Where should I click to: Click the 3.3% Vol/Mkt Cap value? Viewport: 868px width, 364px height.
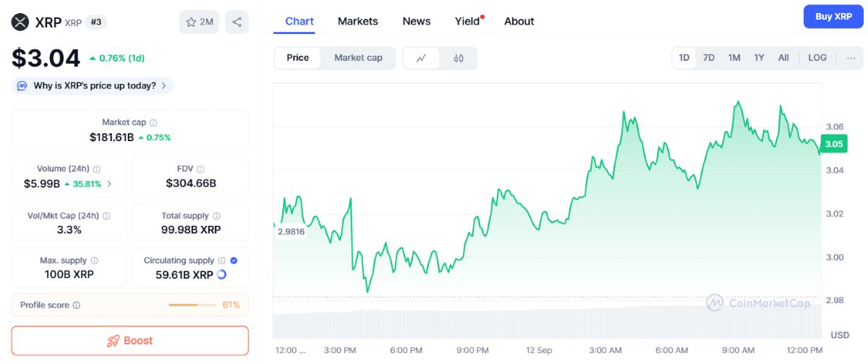[x=69, y=230]
